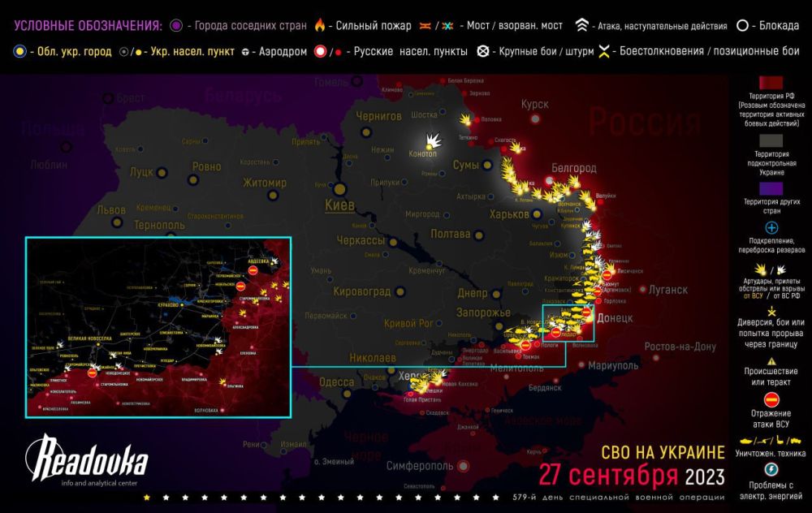The height and width of the screenshot is (513, 812).
Task: Click the airfield legend symbol
Action: 244,53
